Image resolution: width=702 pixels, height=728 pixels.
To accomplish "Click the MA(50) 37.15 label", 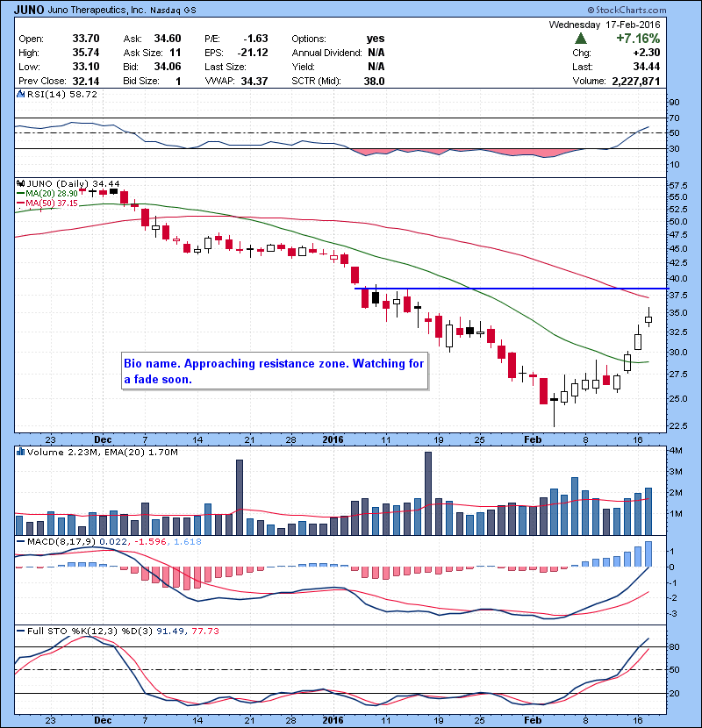I will tap(52, 203).
